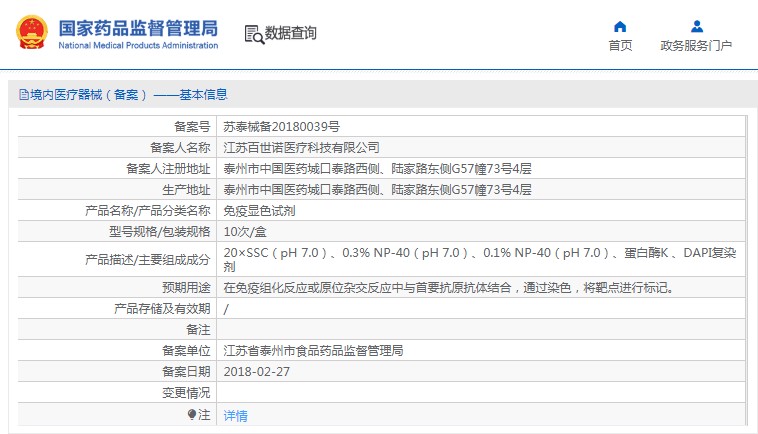Click National Medical Products Administration subtitle

point(138,45)
